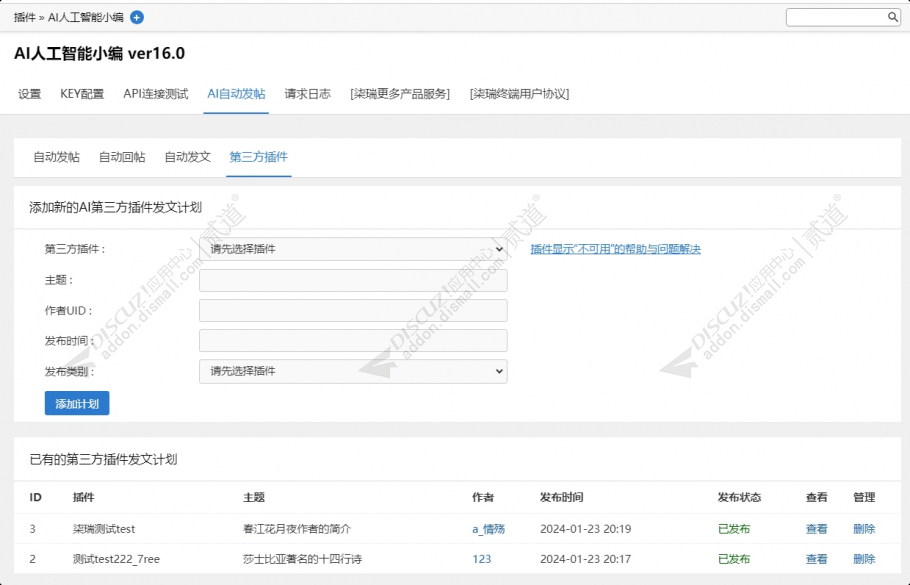Open author link 123

[x=482, y=559]
